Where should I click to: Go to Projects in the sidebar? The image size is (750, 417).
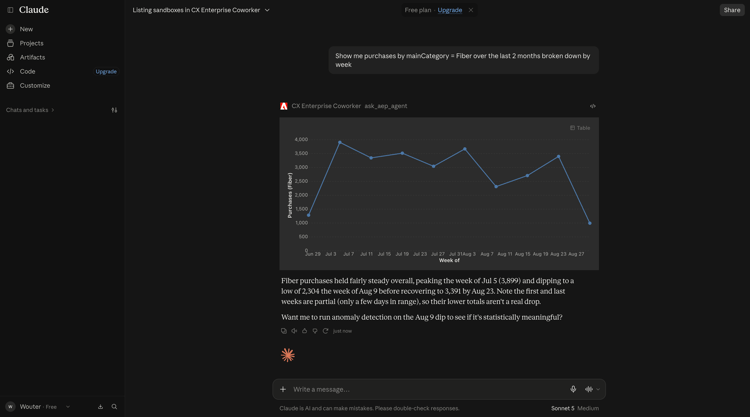32,43
